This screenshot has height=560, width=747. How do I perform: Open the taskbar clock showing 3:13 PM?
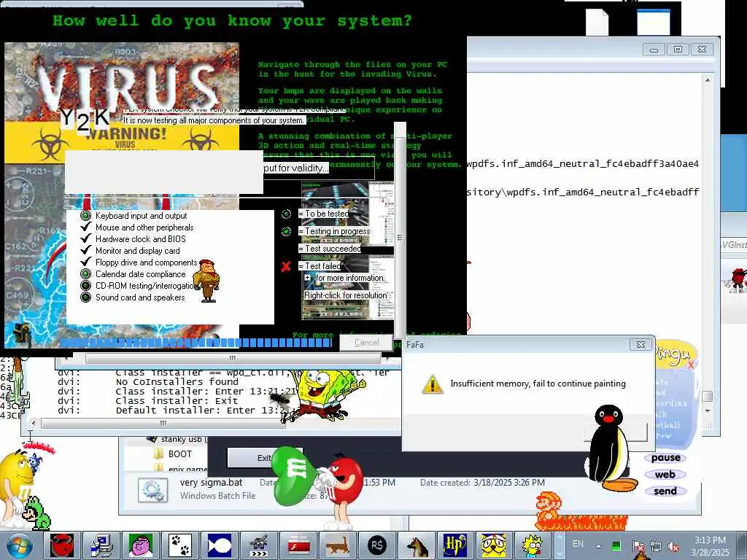pos(710,545)
